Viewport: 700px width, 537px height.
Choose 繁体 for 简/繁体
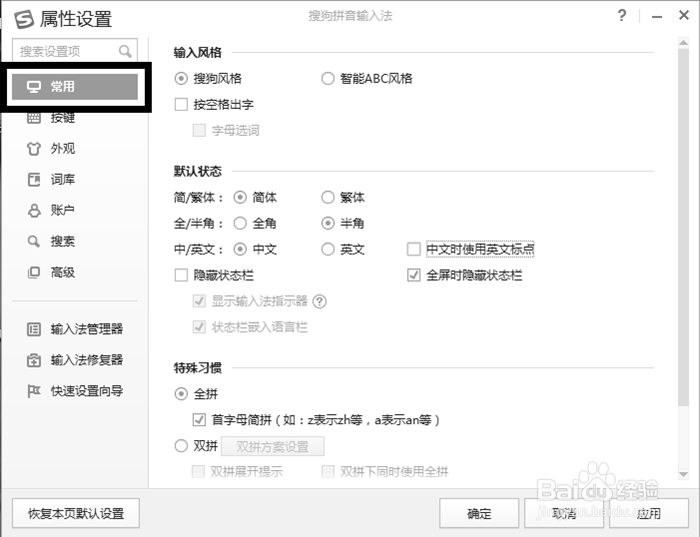coord(328,197)
